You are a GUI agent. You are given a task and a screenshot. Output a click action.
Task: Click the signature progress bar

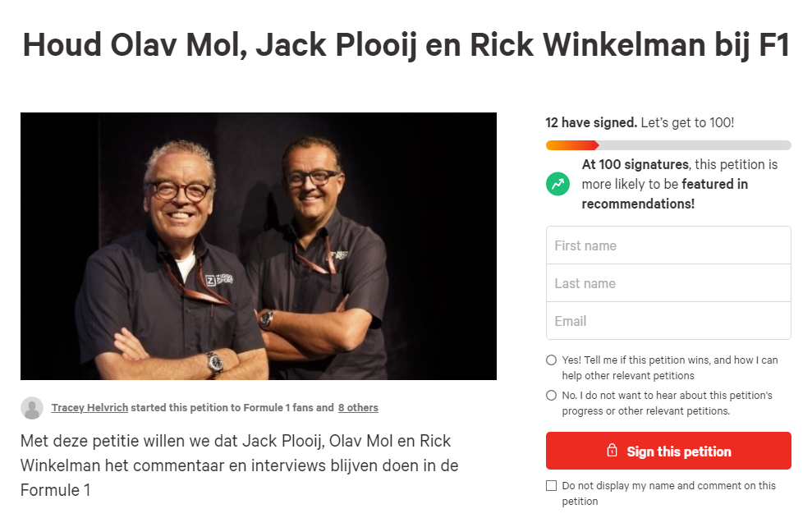pyautogui.click(x=668, y=145)
